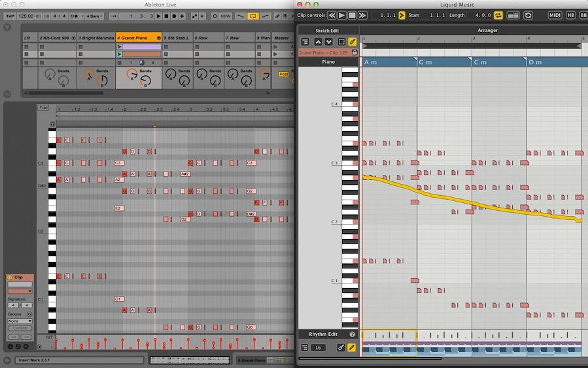Screen dimensions: 588x368
Task: Select the 3 Bright Marimba track header
Action: [96, 38]
